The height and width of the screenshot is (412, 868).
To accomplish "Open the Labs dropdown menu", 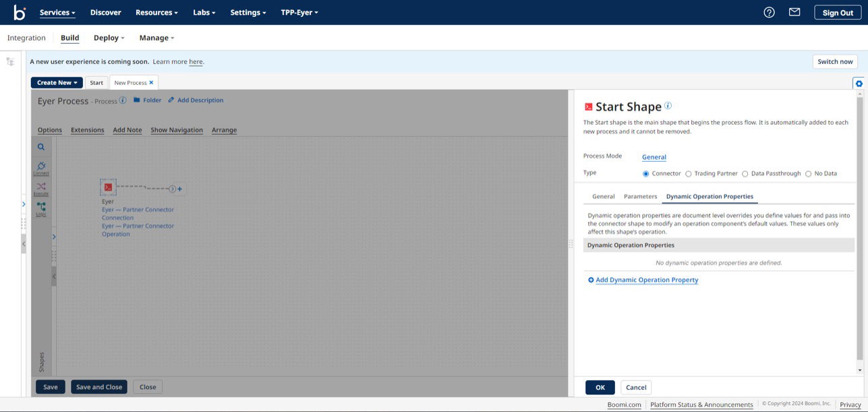I will (x=204, y=12).
